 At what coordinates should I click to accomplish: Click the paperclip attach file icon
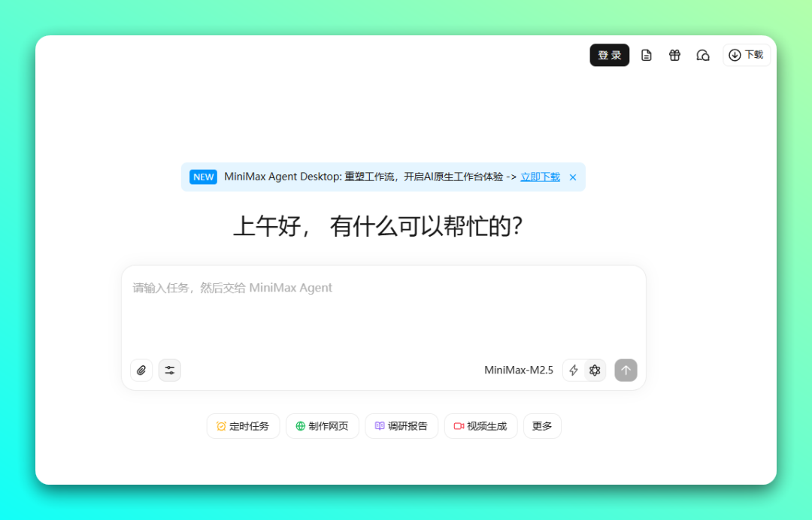(141, 370)
